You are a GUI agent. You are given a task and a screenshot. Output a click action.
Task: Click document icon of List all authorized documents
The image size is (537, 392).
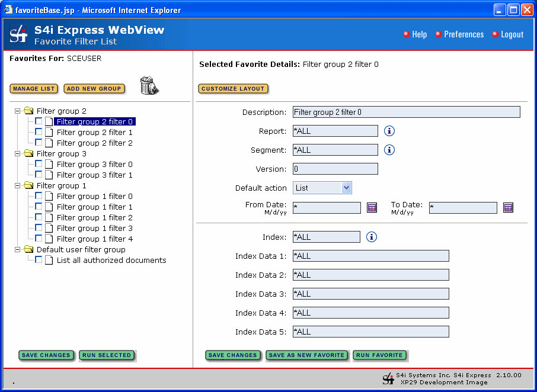click(49, 261)
